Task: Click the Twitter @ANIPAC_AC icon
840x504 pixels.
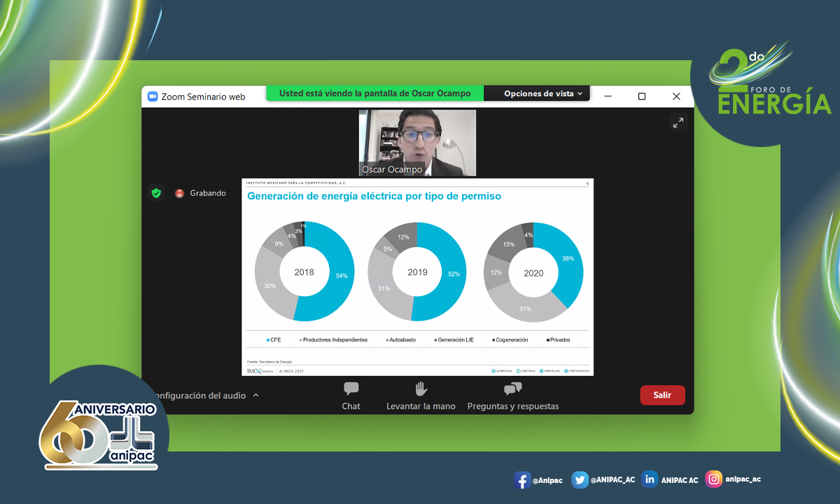Action: [580, 479]
